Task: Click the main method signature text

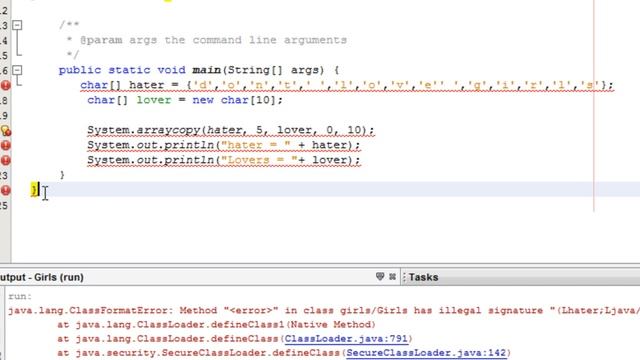Action: click(x=199, y=70)
